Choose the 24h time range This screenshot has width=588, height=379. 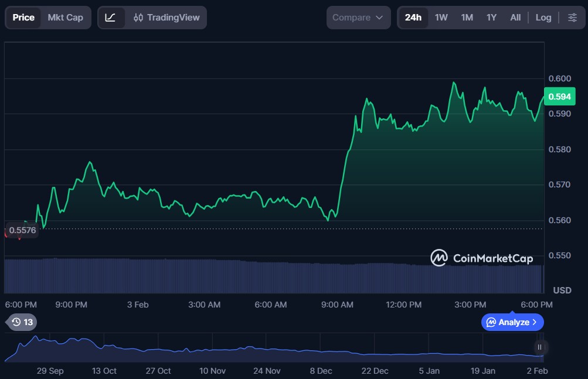(x=413, y=18)
